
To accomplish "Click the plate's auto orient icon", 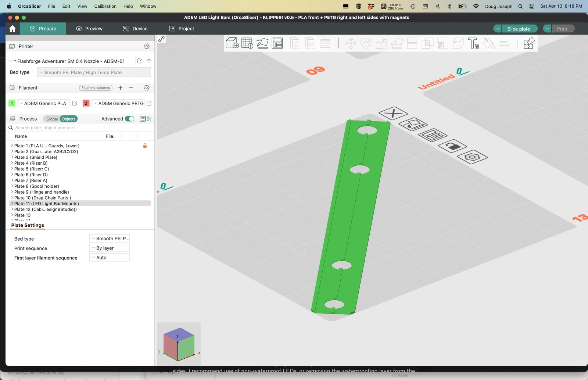I will (x=413, y=125).
